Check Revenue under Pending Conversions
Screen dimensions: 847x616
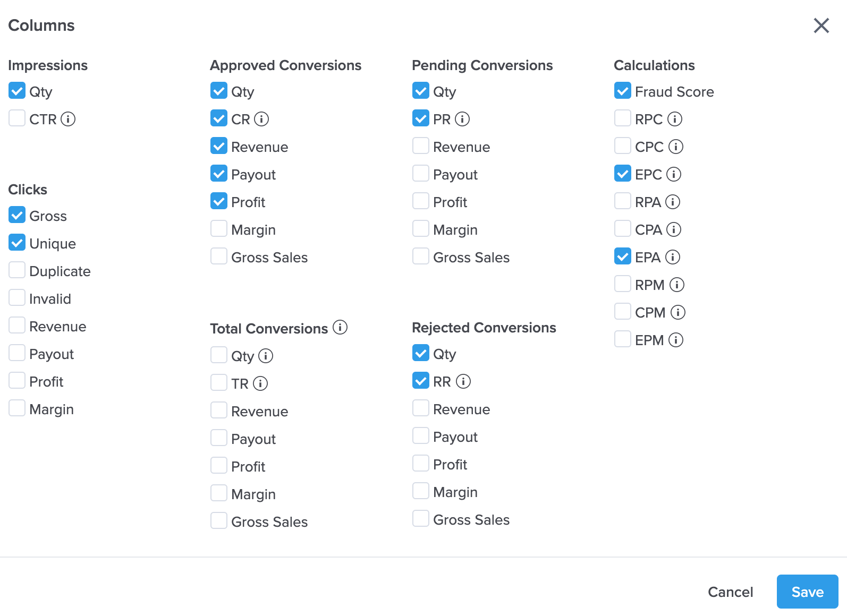(x=420, y=146)
